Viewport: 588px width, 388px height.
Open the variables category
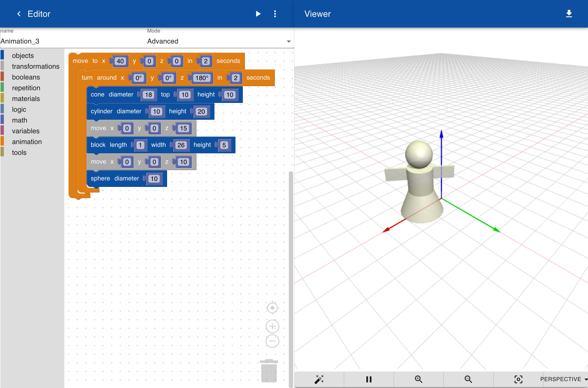[26, 131]
